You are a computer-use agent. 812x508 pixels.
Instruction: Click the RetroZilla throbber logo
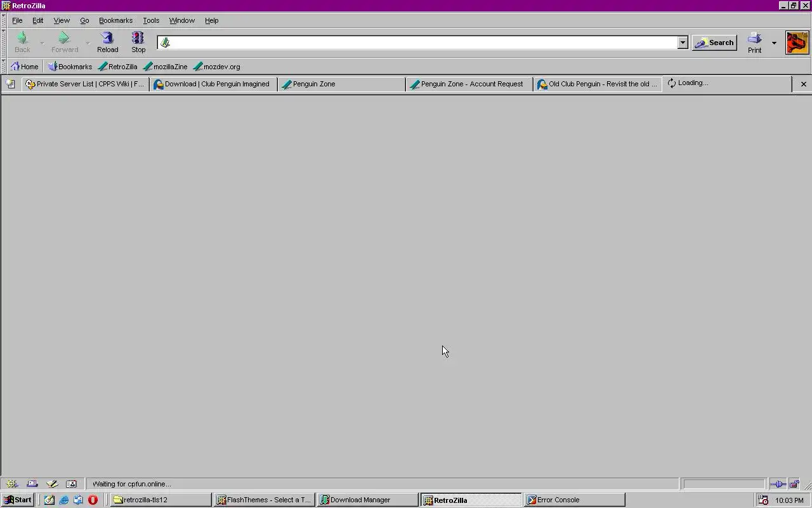coord(797,43)
